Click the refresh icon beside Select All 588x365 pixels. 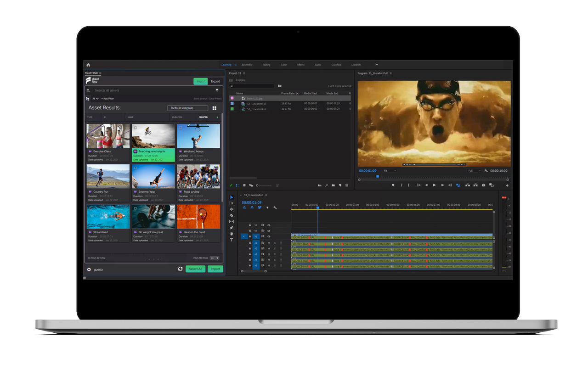[180, 269]
